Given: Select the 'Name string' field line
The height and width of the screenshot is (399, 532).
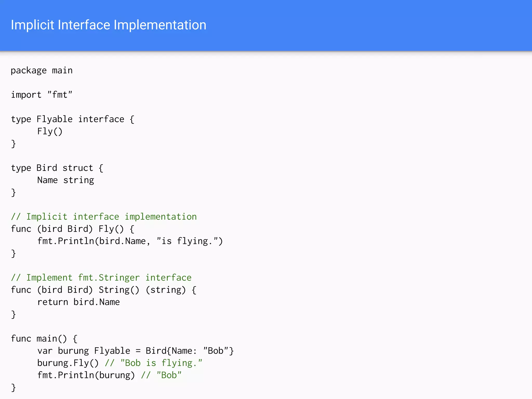Looking at the screenshot, I should pos(66,180).
